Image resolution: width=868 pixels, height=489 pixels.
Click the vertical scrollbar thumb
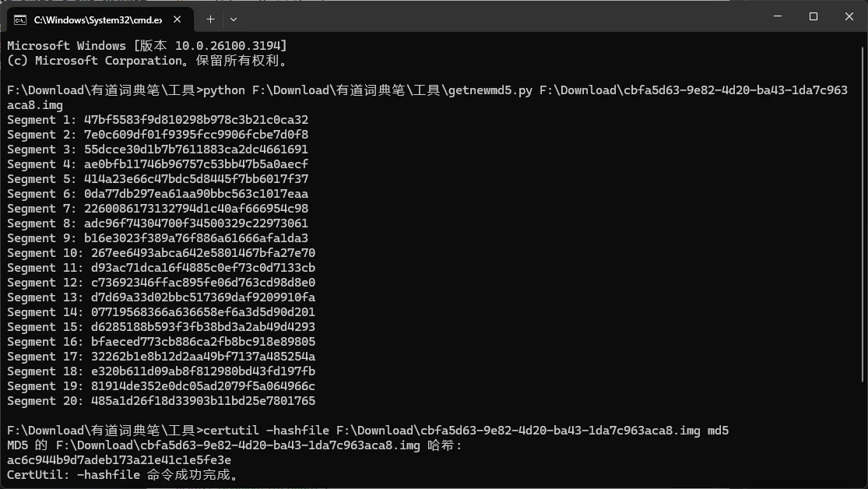point(863,214)
